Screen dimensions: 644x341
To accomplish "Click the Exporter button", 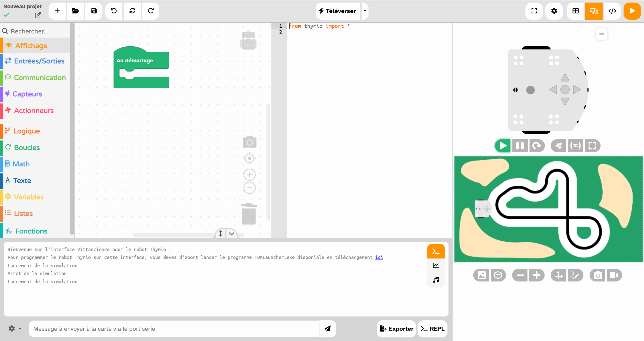I will pyautogui.click(x=396, y=329).
